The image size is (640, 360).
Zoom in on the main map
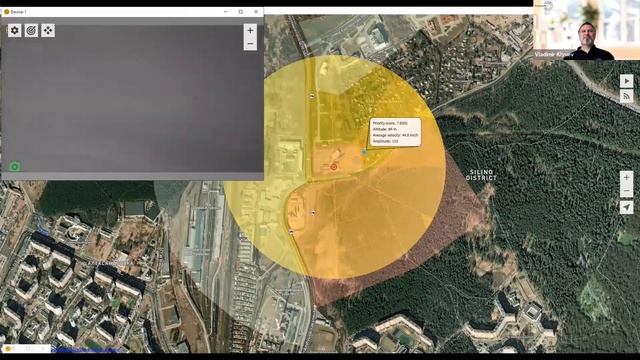coord(627,178)
